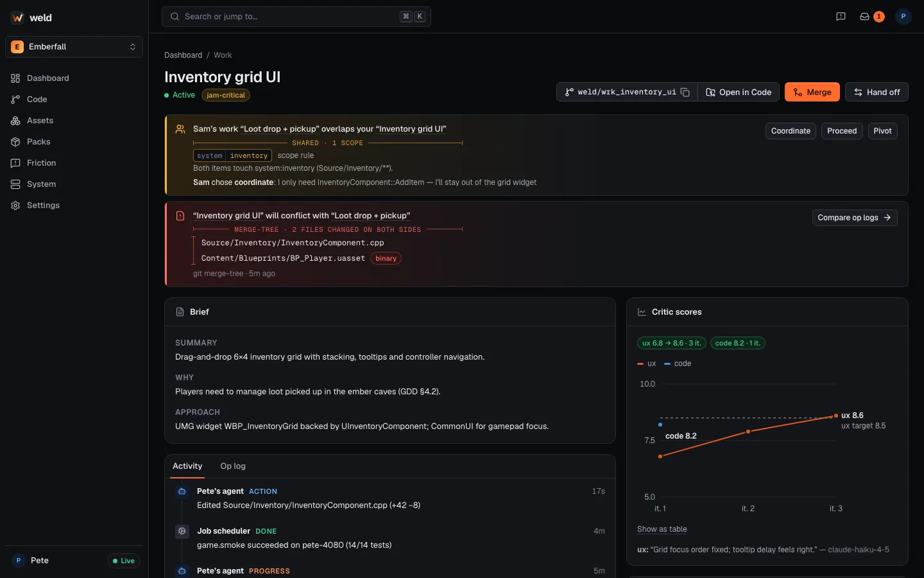Open Compare op logs arrow button
Screen dimensions: 924x578
[854, 218]
